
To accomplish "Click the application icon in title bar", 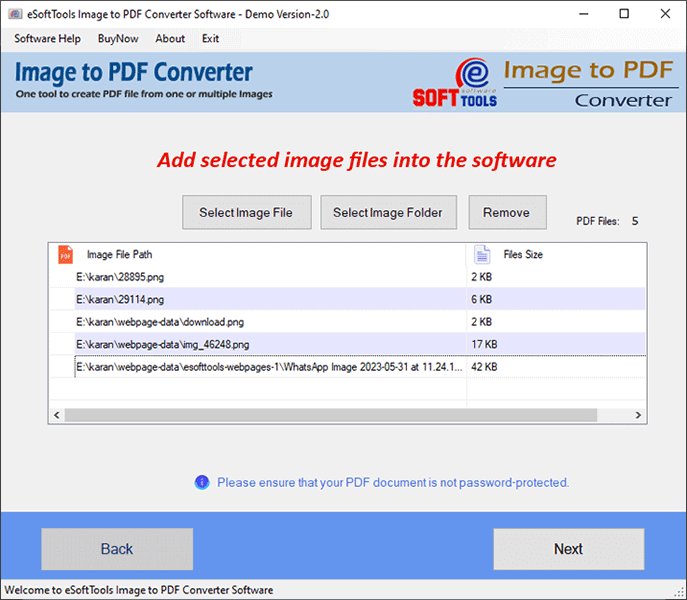I will click(15, 14).
